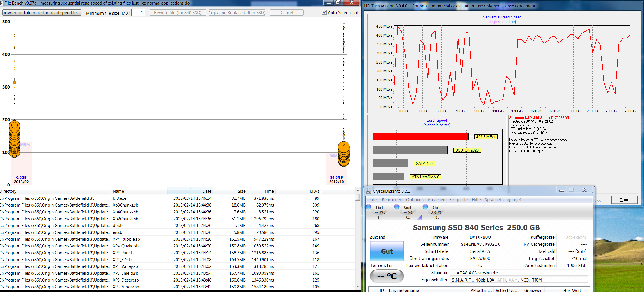
Task: Open the Aussehen menu
Action: [437, 200]
